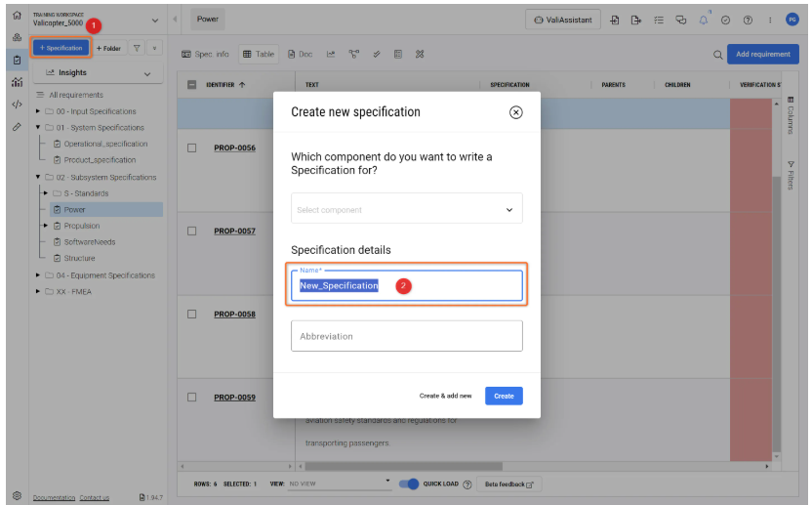This screenshot has height=505, width=812.
Task: Check the PROP-0056 row checkbox
Action: (x=192, y=147)
